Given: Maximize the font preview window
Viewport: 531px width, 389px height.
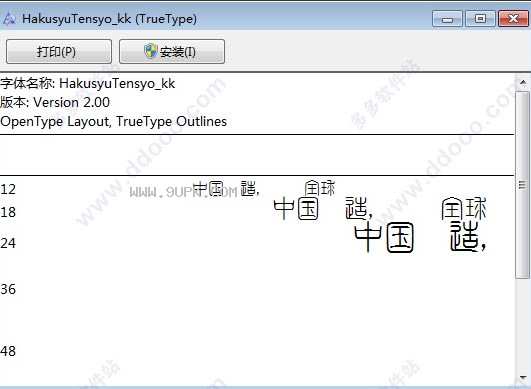Looking at the screenshot, I should (x=480, y=19).
